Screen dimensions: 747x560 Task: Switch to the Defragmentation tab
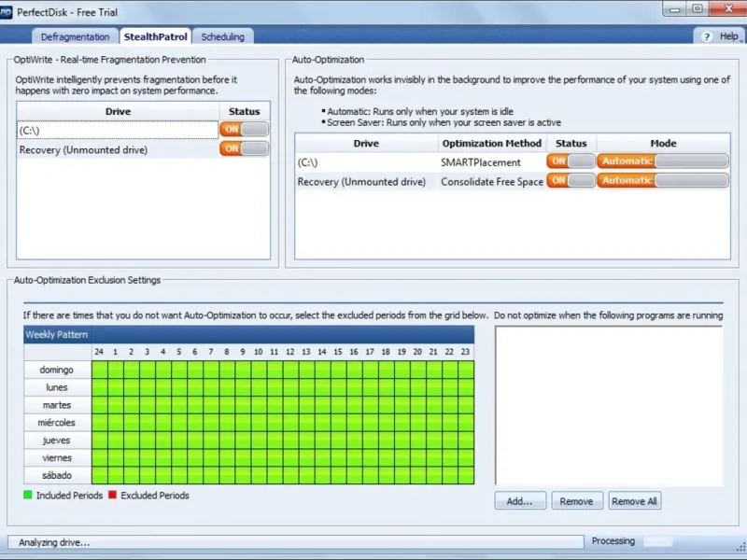click(x=75, y=36)
